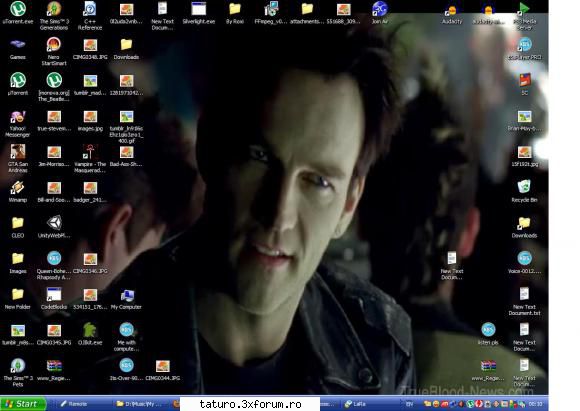Select the tumblr 400.gif image file

coord(126,127)
